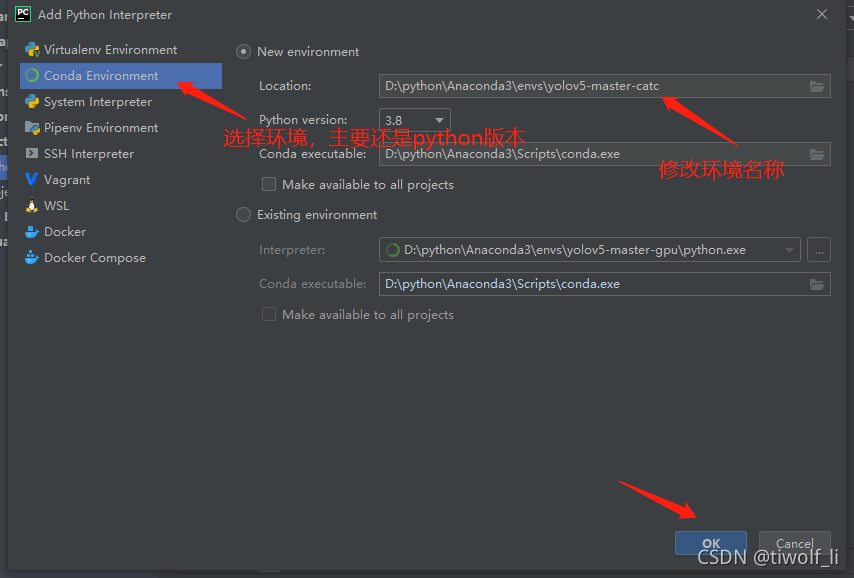Choose the WSL interpreter type
The image size is (854, 578).
(58, 205)
